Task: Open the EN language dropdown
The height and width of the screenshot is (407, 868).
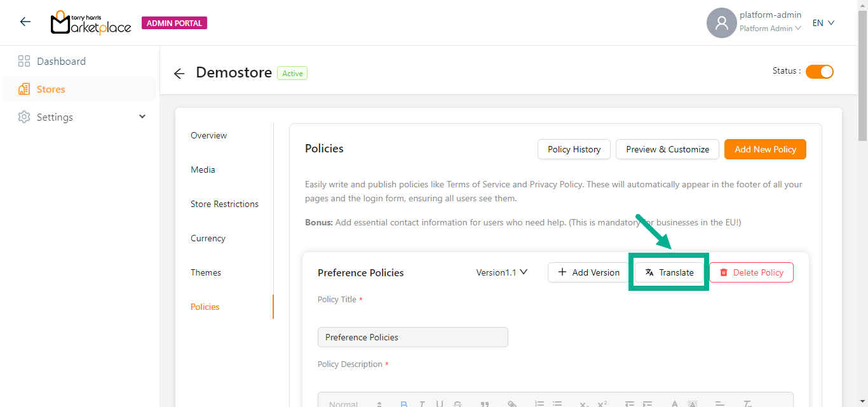Action: tap(823, 23)
